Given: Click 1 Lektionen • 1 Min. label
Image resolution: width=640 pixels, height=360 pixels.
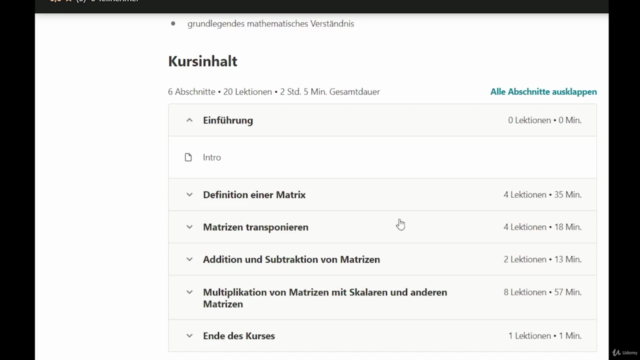Looking at the screenshot, I should (545, 336).
